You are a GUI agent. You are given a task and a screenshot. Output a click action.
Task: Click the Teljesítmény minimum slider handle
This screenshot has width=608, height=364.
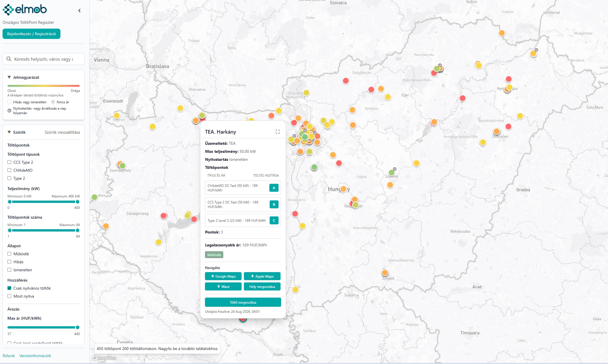(x=10, y=202)
